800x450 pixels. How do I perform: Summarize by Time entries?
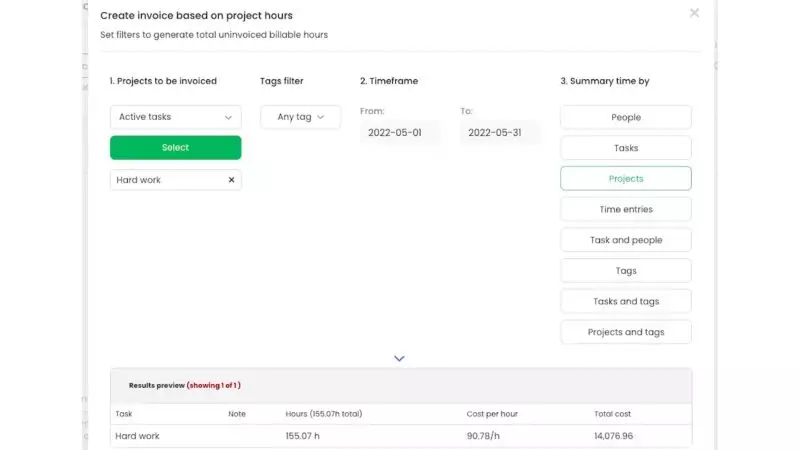625,209
